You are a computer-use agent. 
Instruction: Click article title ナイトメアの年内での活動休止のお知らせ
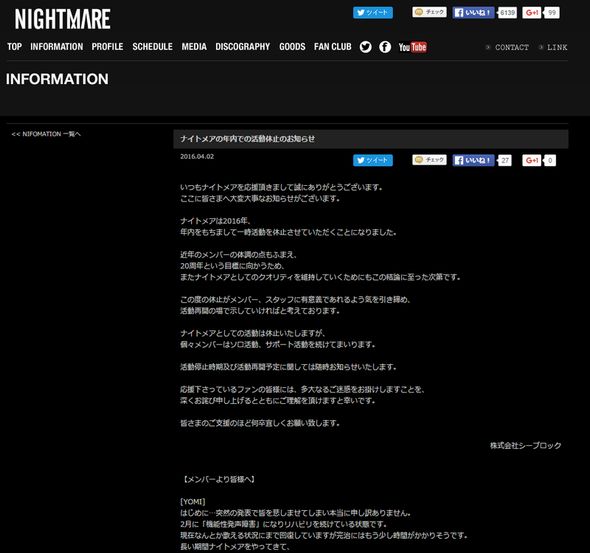247,139
